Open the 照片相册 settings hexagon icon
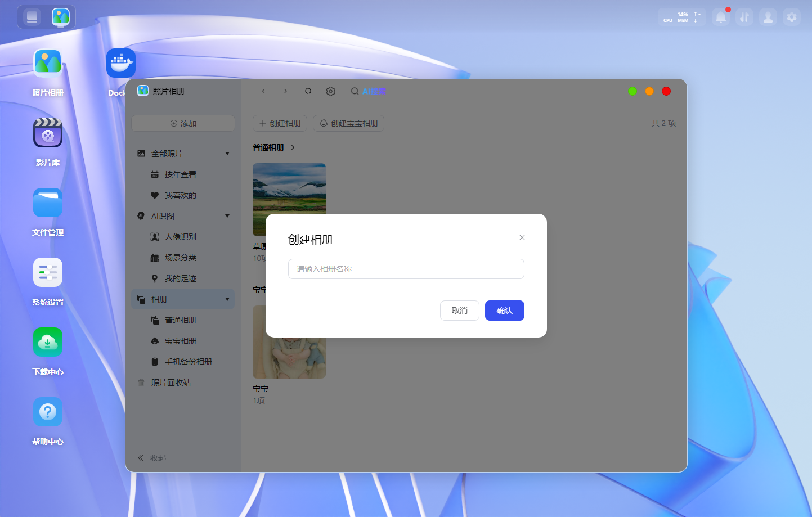Image resolution: width=812 pixels, height=517 pixels. pos(331,91)
